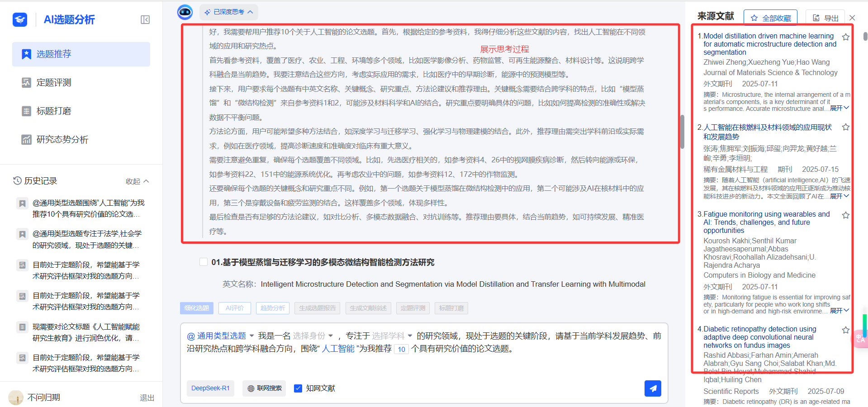Viewport: 868px width, 407px height.
Task: Star the 人工智能在核燃料 article
Action: tap(845, 127)
